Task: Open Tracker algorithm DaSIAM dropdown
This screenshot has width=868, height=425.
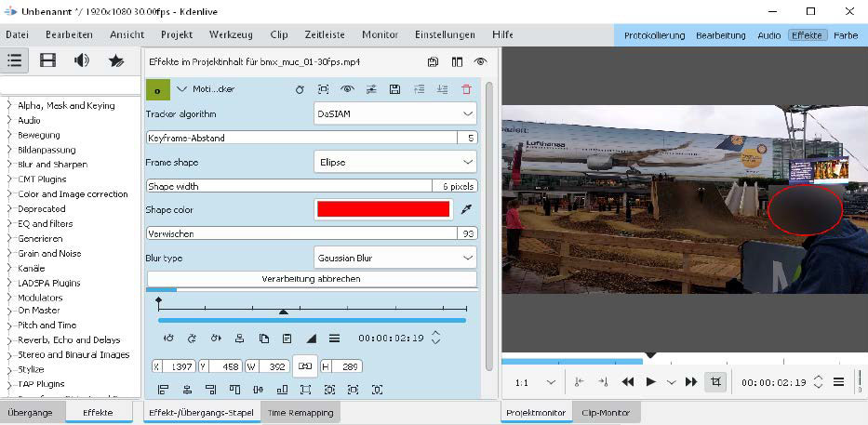Action: click(394, 114)
